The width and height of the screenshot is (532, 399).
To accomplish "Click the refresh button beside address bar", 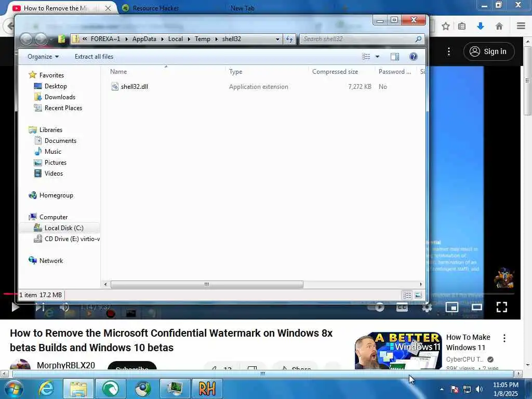I will pos(289,39).
